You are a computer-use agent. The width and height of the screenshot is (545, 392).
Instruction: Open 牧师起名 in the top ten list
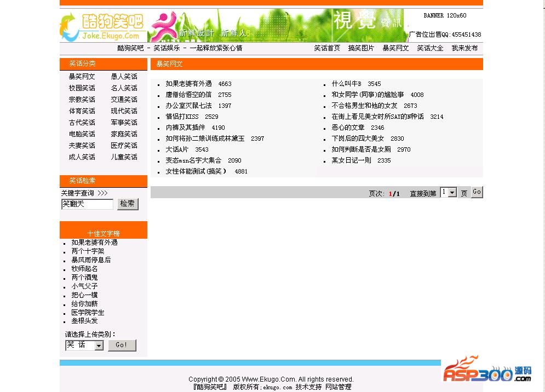click(84, 269)
